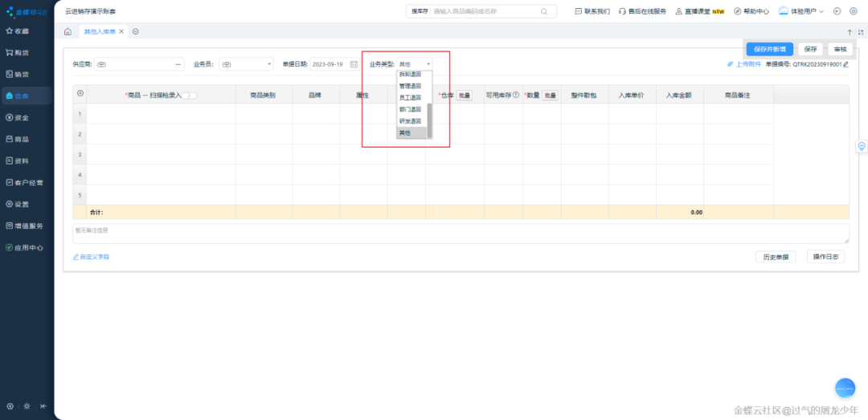Open 直播课堂 in the top bar
The image size is (868, 420).
tap(700, 11)
